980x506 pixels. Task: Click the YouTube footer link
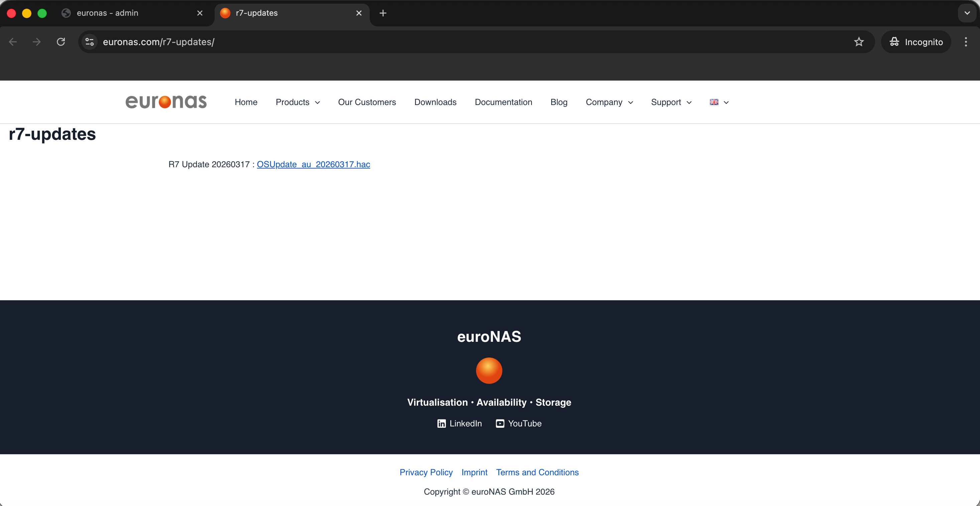point(518,423)
